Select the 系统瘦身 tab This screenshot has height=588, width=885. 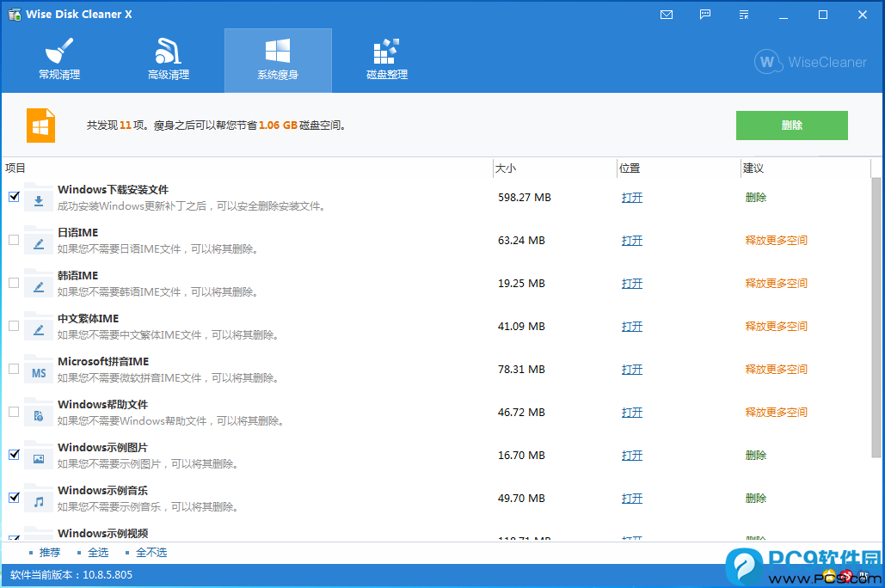[x=278, y=60]
